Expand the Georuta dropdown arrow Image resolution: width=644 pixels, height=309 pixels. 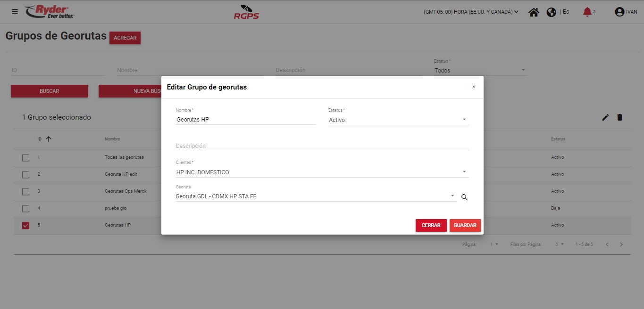pyautogui.click(x=452, y=196)
